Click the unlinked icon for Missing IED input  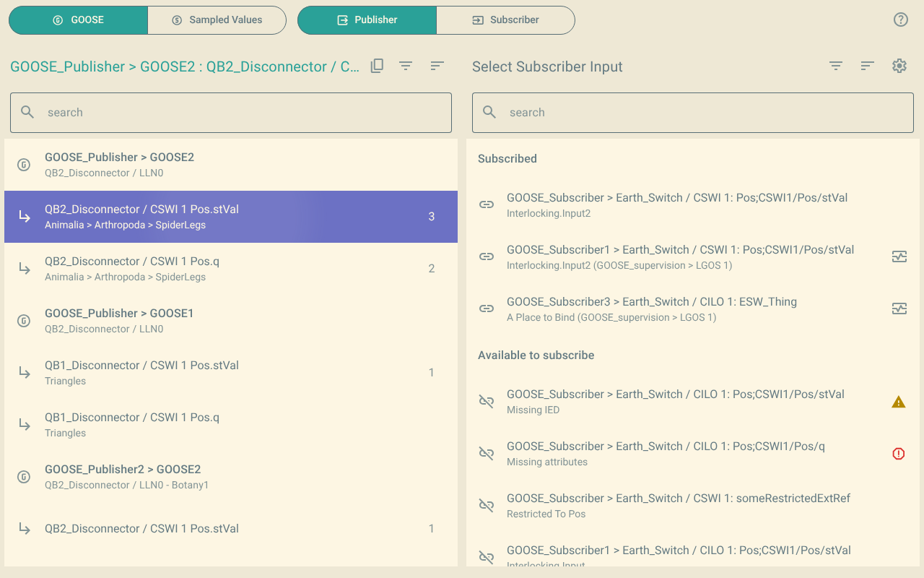(487, 402)
